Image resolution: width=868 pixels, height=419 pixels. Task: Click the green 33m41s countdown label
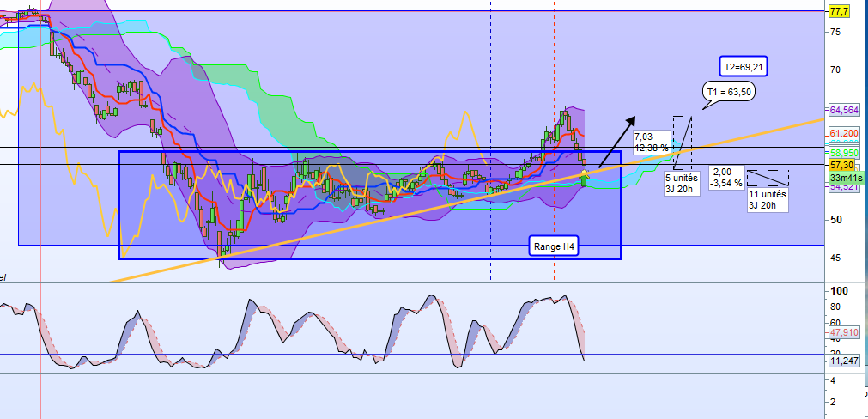tap(847, 178)
